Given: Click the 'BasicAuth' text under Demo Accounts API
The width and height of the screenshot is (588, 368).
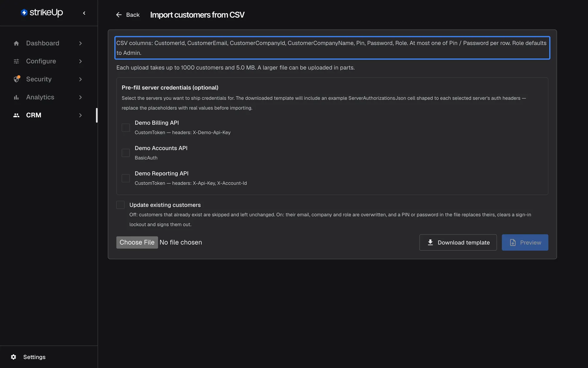Looking at the screenshot, I should tap(146, 158).
